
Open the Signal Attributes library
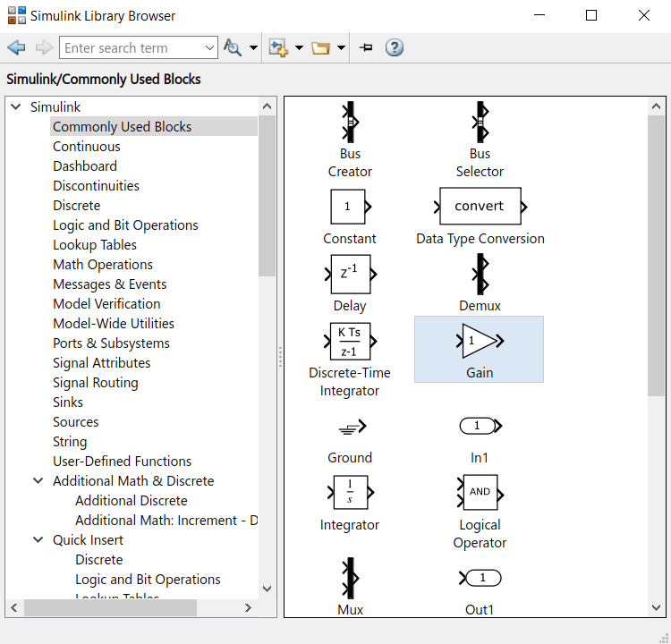(101, 362)
